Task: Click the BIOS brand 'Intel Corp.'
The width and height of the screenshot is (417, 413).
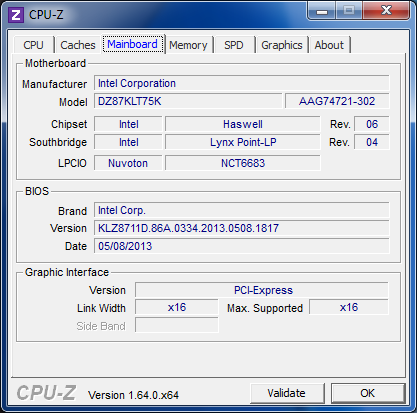Action: click(x=242, y=210)
